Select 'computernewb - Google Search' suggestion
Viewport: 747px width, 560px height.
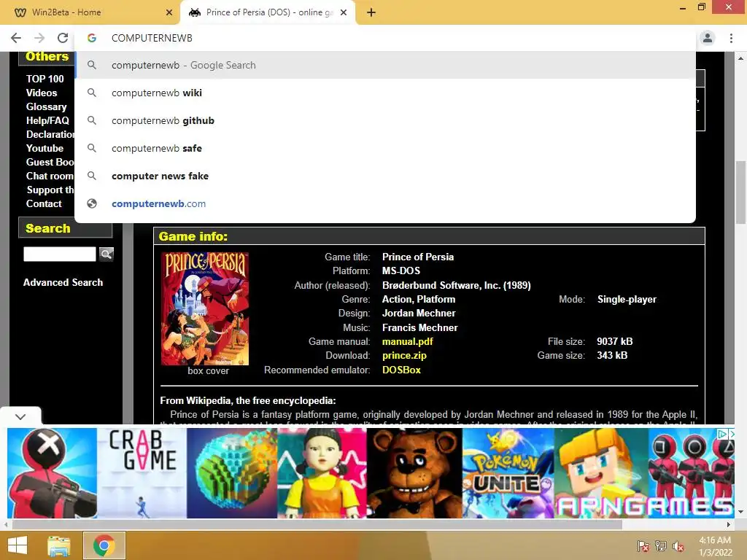tap(385, 65)
